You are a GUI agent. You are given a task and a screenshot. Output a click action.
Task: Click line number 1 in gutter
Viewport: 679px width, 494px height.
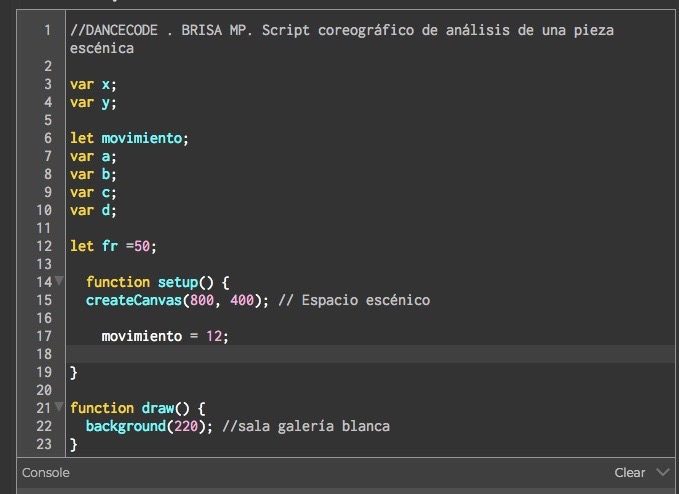[x=47, y=30]
